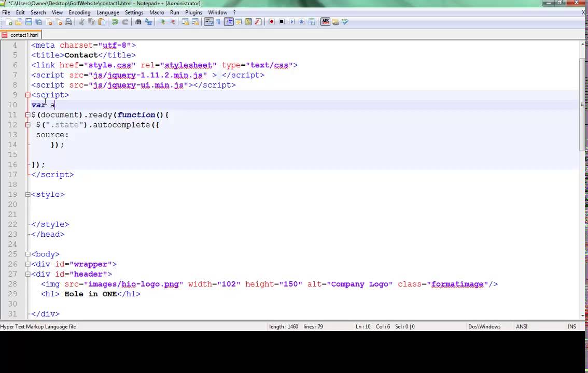This screenshot has height=373, width=588.
Task: Play back the recorded macro
Action: [x=291, y=22]
